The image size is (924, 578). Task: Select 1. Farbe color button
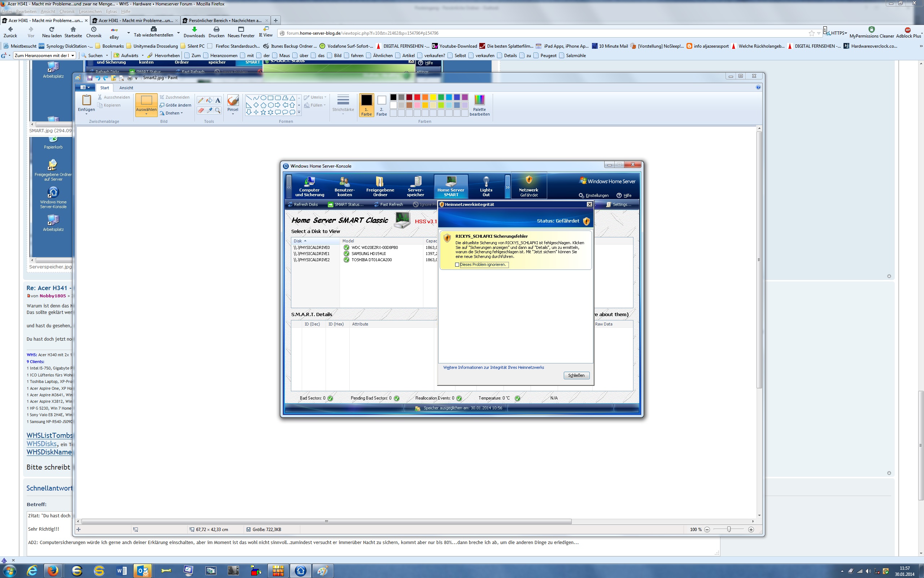click(366, 105)
